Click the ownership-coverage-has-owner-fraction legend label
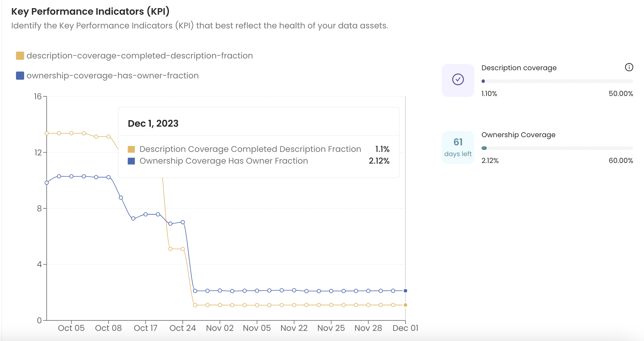Image resolution: width=644 pixels, height=341 pixels. 113,76
